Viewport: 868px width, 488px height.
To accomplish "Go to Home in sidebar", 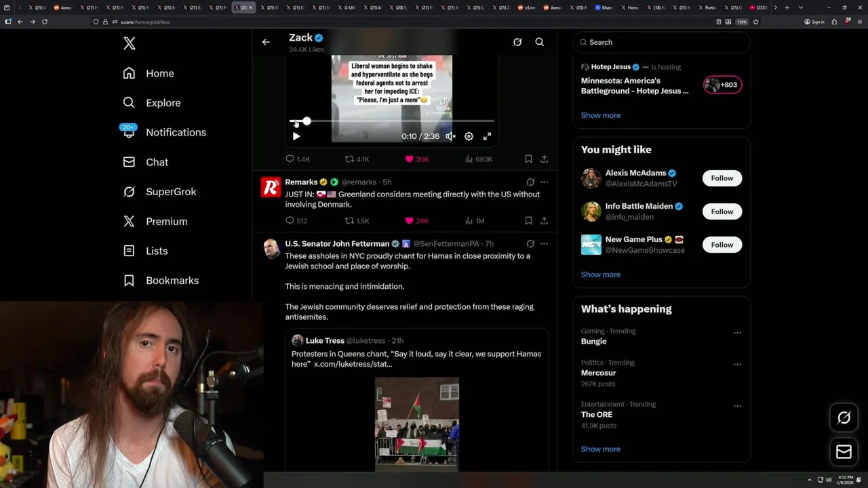I will (x=149, y=73).
